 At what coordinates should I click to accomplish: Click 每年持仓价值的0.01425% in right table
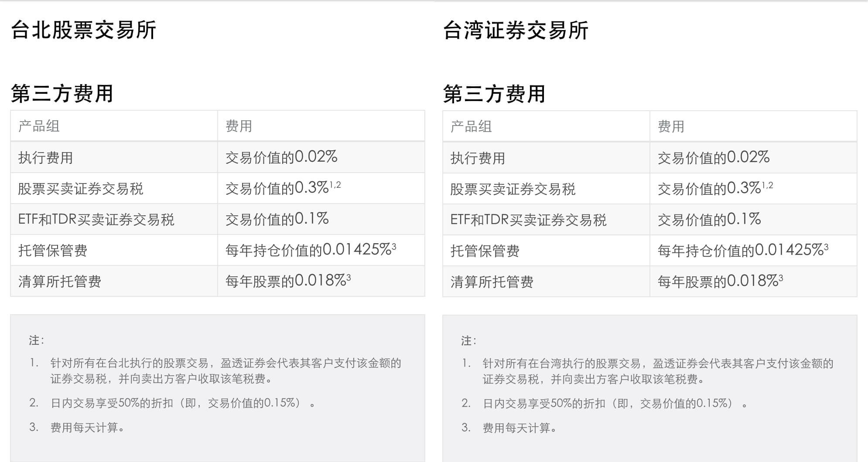742,251
